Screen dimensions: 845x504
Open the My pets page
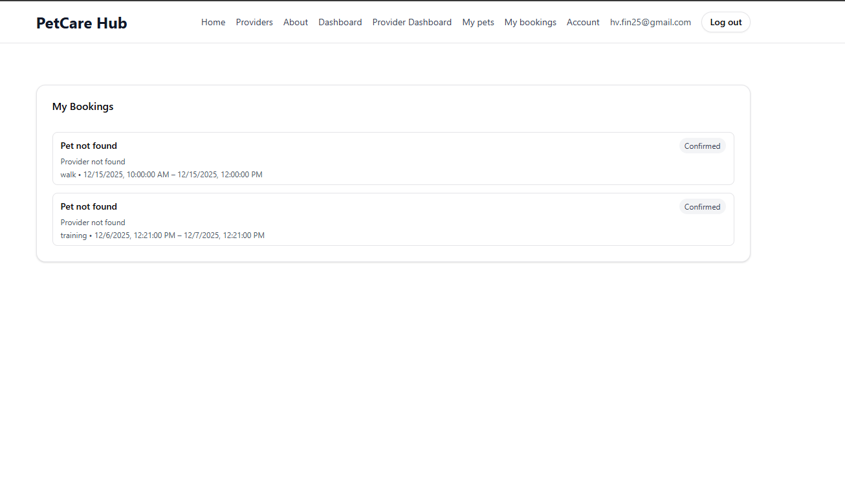tap(477, 22)
